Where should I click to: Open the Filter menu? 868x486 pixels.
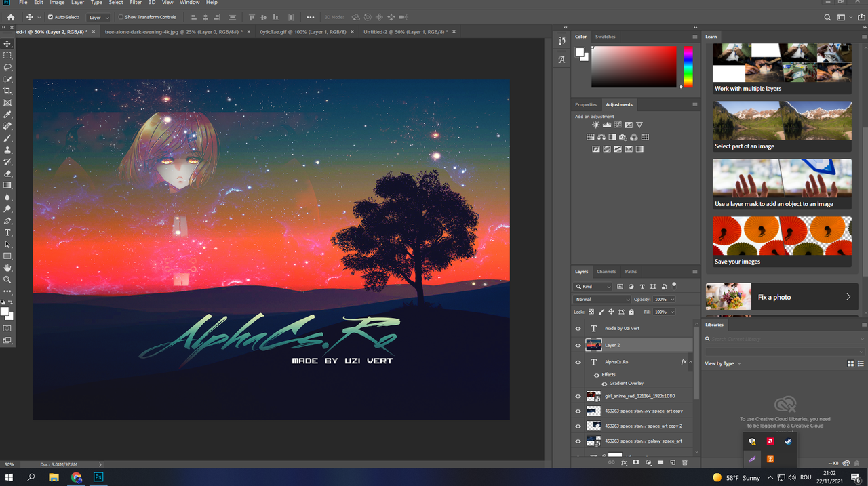[x=136, y=3]
